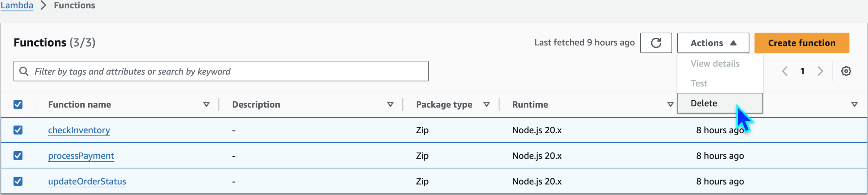Select View details in Actions menu

click(x=715, y=63)
